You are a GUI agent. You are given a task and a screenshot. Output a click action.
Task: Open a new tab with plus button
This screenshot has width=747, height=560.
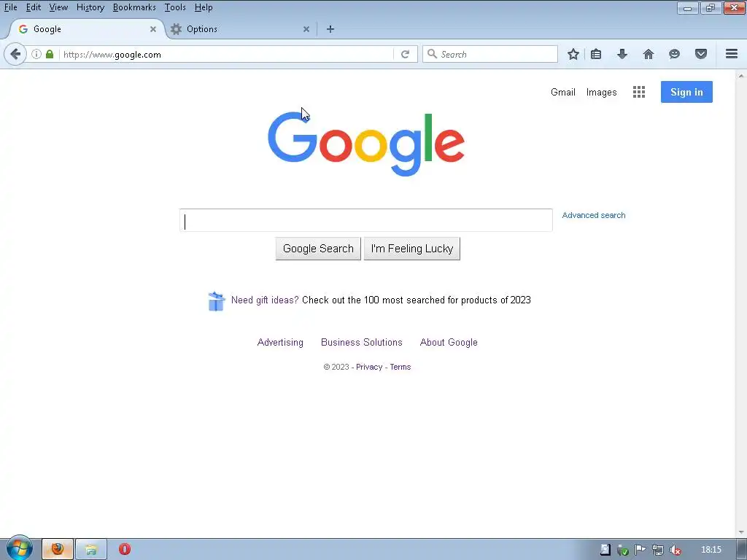coord(330,29)
